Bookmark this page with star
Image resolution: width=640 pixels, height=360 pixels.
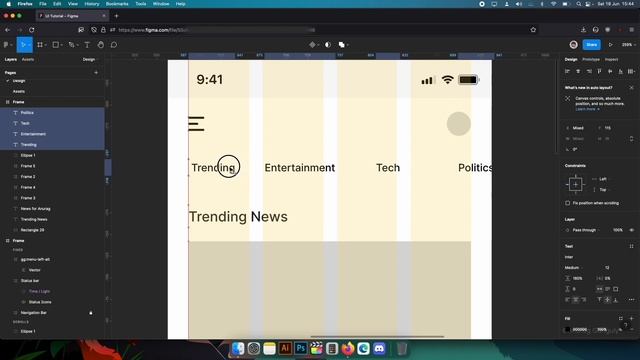[x=533, y=30]
